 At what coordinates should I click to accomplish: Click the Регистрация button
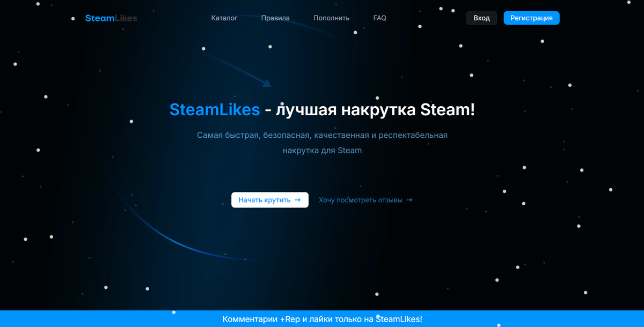(x=531, y=18)
